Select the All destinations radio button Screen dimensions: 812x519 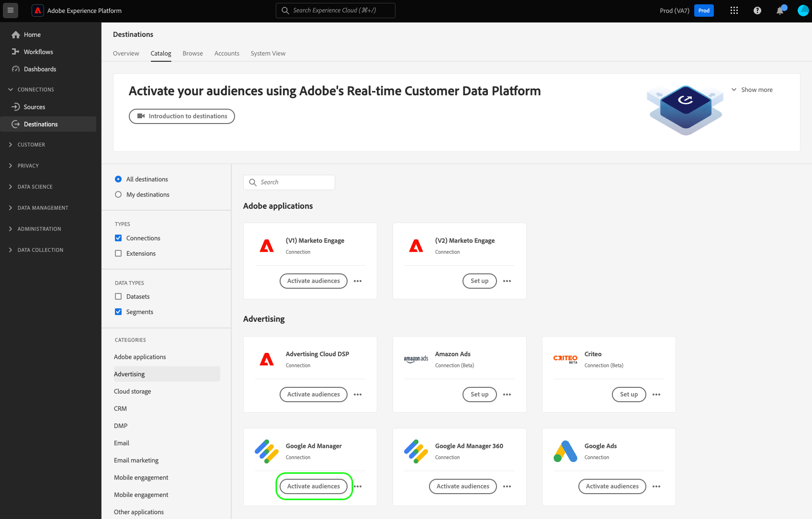tap(118, 179)
